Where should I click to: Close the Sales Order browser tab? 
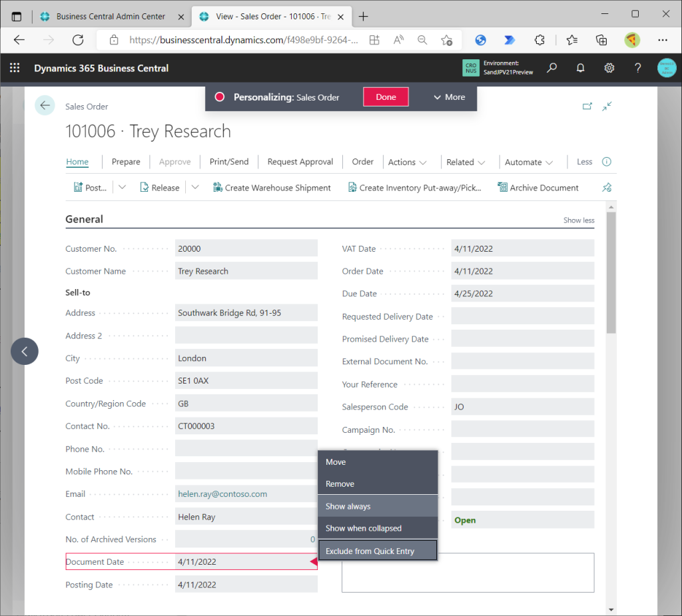point(341,17)
